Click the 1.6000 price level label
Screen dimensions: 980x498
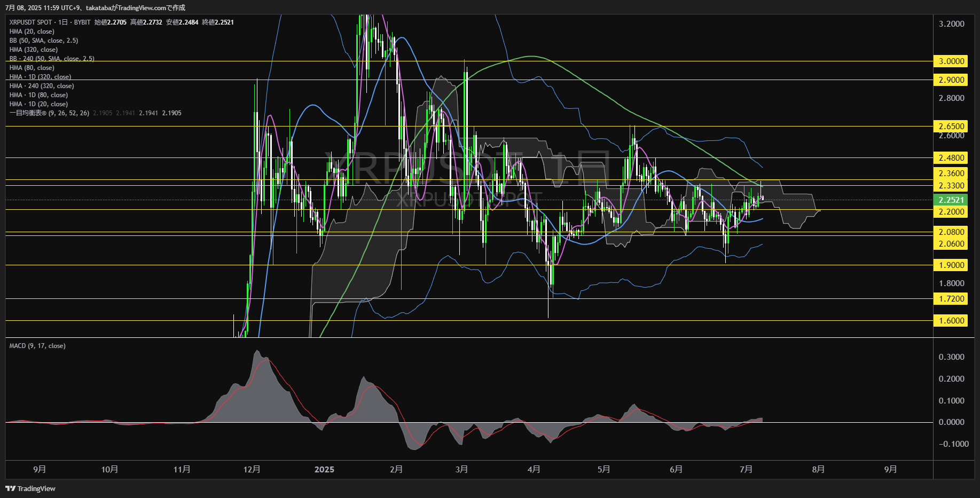tap(951, 321)
